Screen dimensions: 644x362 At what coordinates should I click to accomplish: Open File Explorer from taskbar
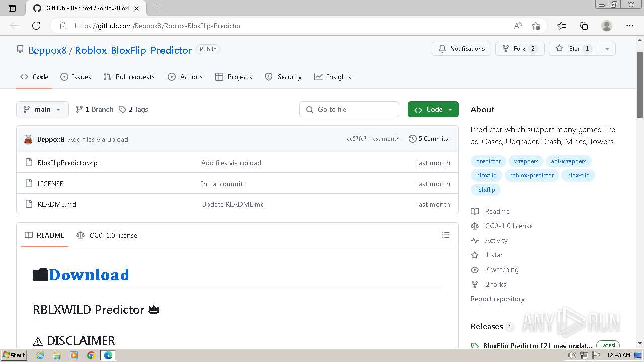[x=57, y=355]
